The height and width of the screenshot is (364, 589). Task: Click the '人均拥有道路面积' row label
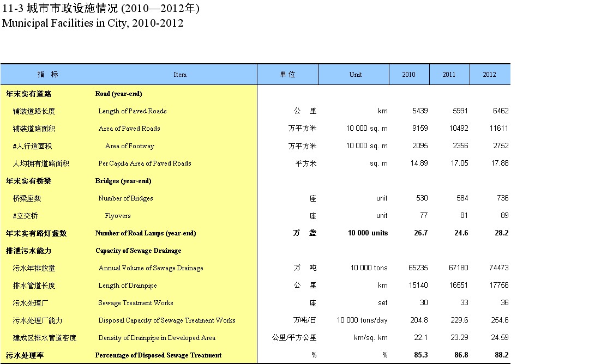[x=41, y=163]
